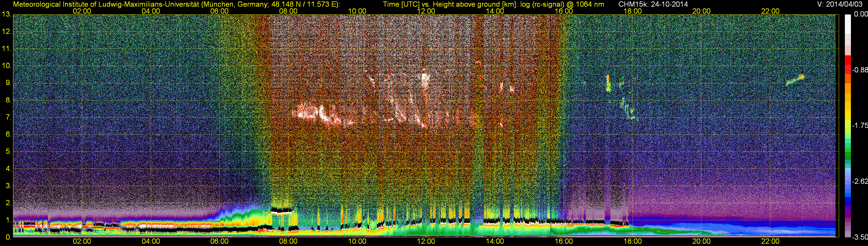Click the 3 km height axis label

point(8,186)
